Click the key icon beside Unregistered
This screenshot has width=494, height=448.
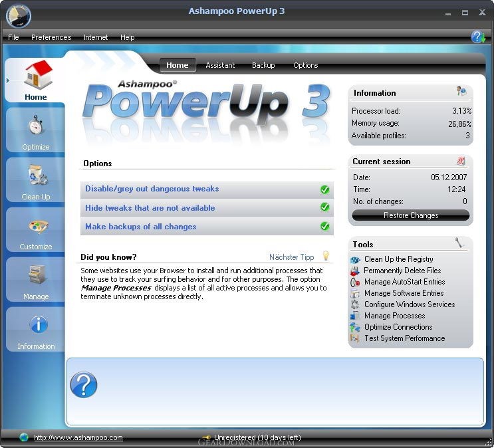(x=206, y=437)
